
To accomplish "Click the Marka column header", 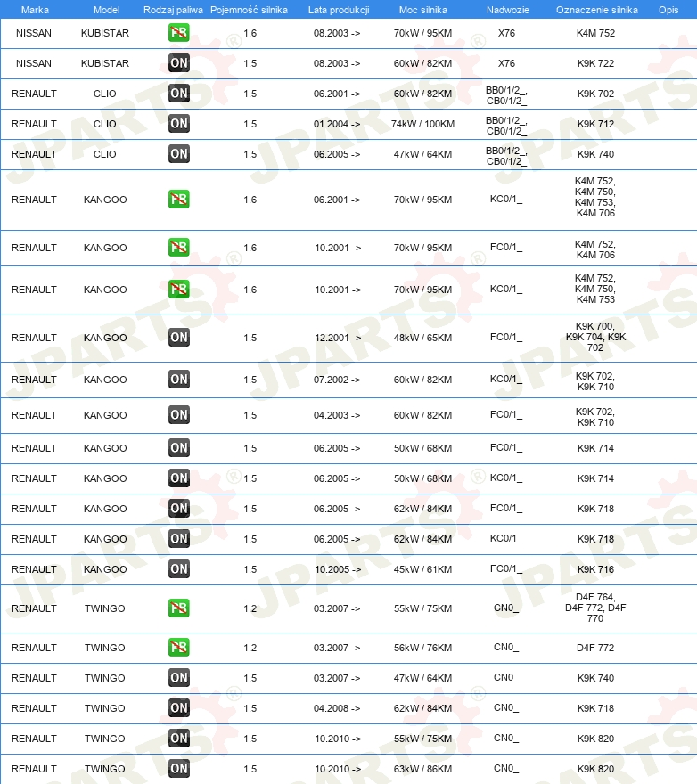I will pyautogui.click(x=35, y=10).
